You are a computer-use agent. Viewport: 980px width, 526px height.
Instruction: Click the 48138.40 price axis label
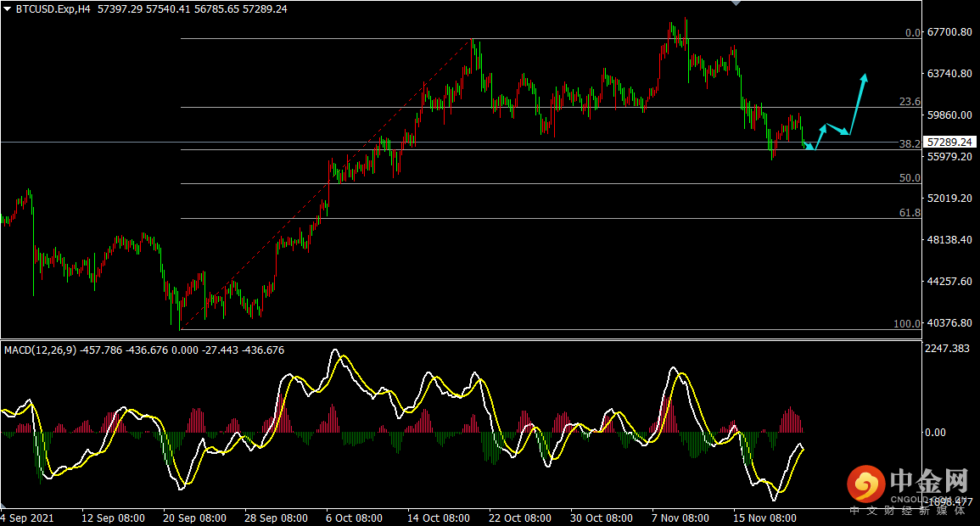tap(949, 240)
